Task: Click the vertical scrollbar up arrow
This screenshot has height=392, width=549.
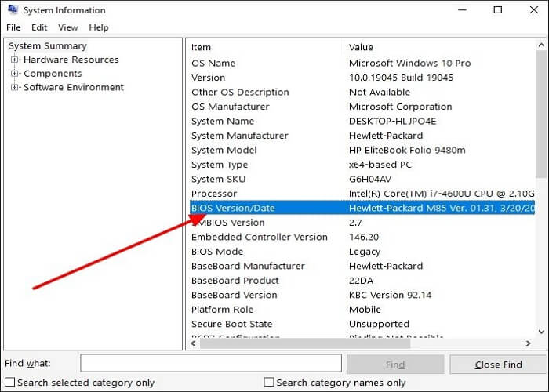Action: [542, 46]
